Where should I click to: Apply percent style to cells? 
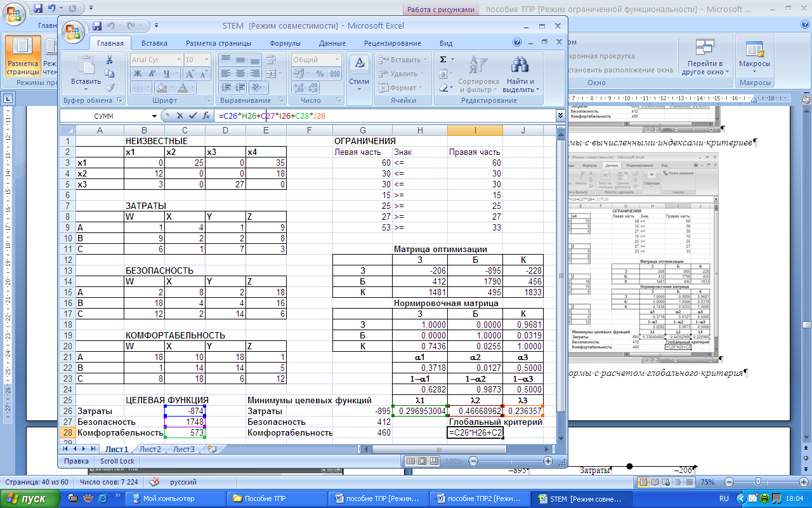click(x=320, y=74)
